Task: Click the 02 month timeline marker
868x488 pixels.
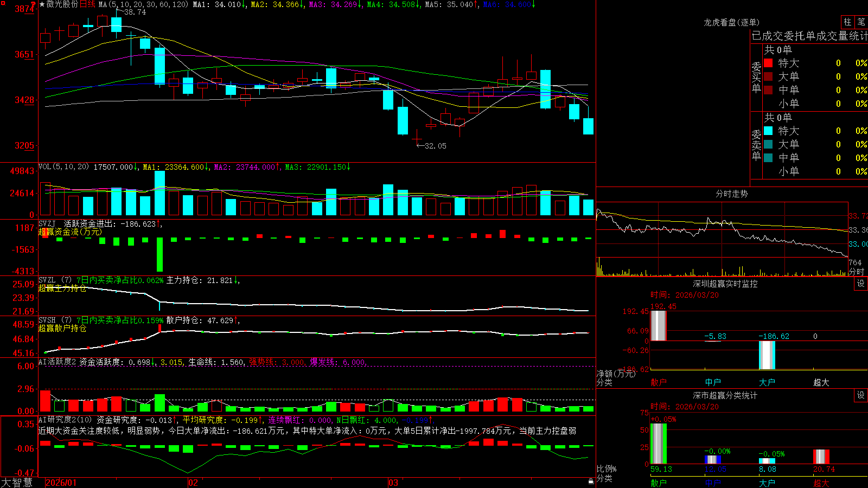Action: click(x=193, y=483)
